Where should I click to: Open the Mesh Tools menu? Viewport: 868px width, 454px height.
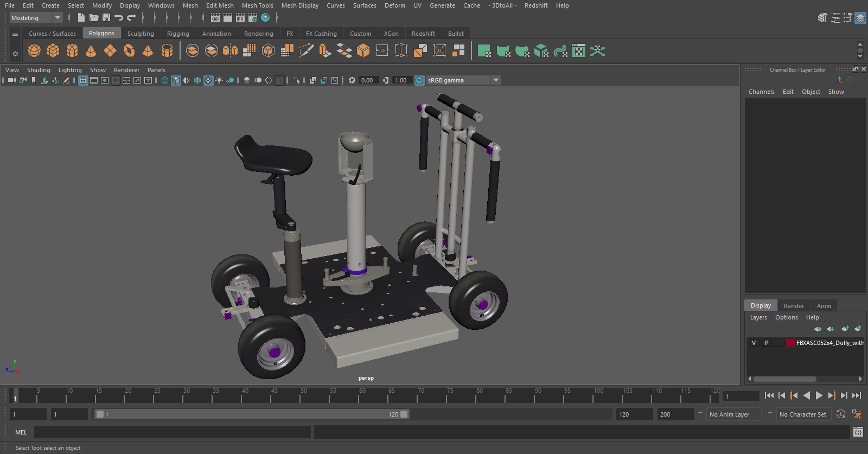257,5
